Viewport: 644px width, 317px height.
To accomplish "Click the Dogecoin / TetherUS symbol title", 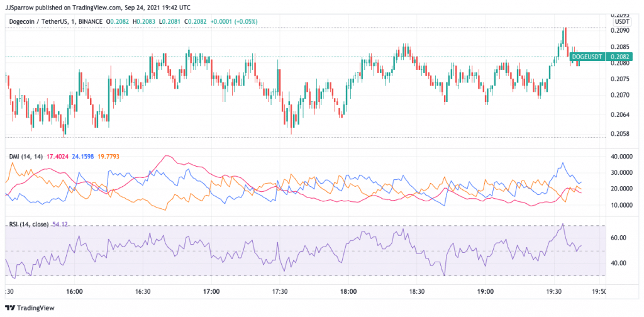I will pos(37,21).
